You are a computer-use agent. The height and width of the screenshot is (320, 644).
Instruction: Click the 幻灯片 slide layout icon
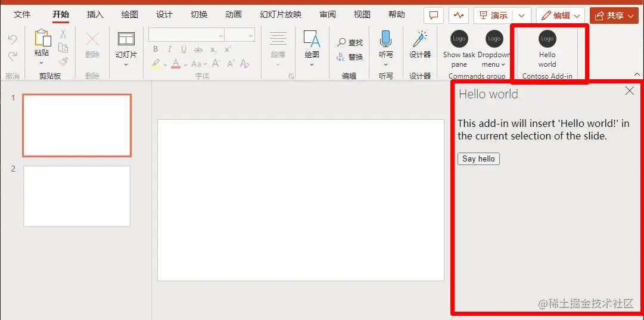126,39
